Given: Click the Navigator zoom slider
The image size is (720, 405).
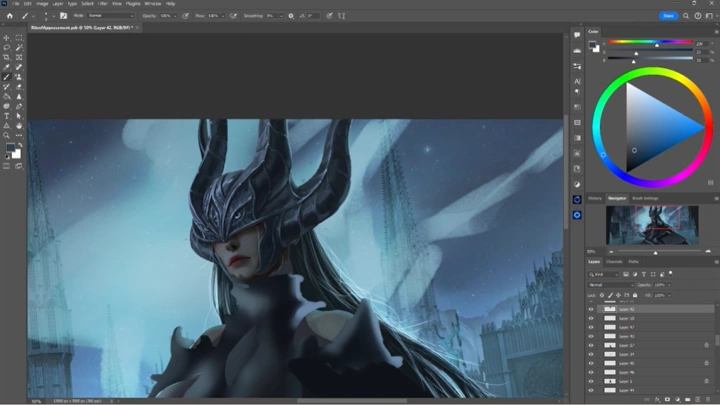Looking at the screenshot, I should point(656,252).
